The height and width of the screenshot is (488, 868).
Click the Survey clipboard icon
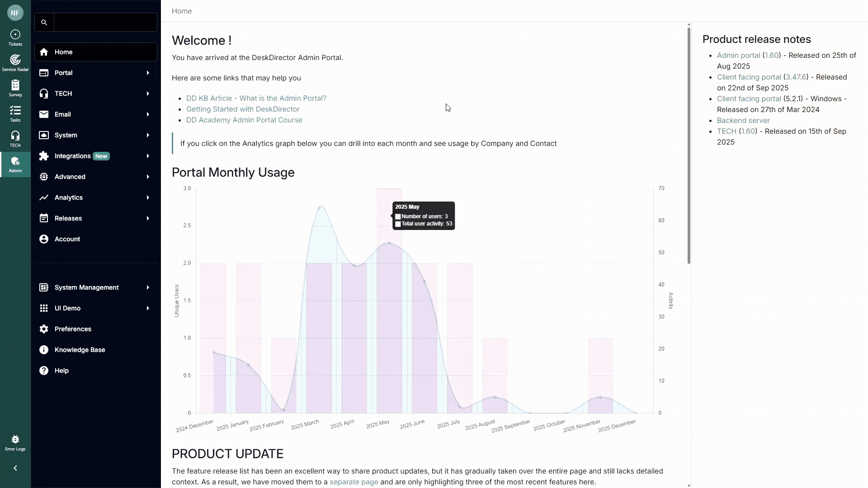pos(15,88)
